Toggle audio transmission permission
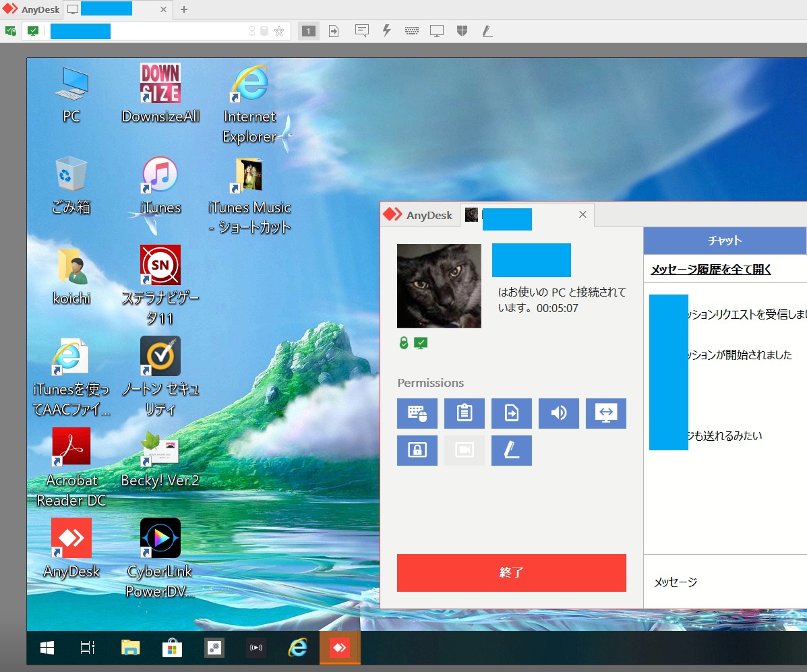 click(x=559, y=413)
